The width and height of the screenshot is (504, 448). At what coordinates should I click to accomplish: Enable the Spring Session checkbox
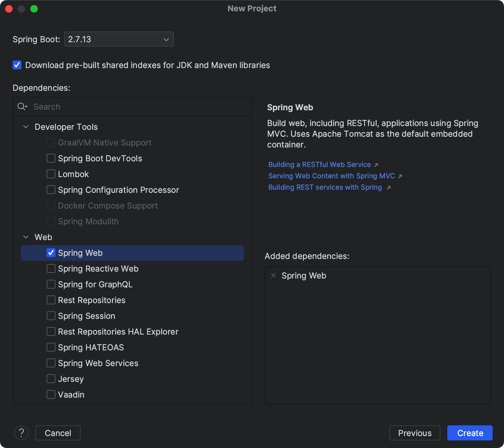(51, 316)
